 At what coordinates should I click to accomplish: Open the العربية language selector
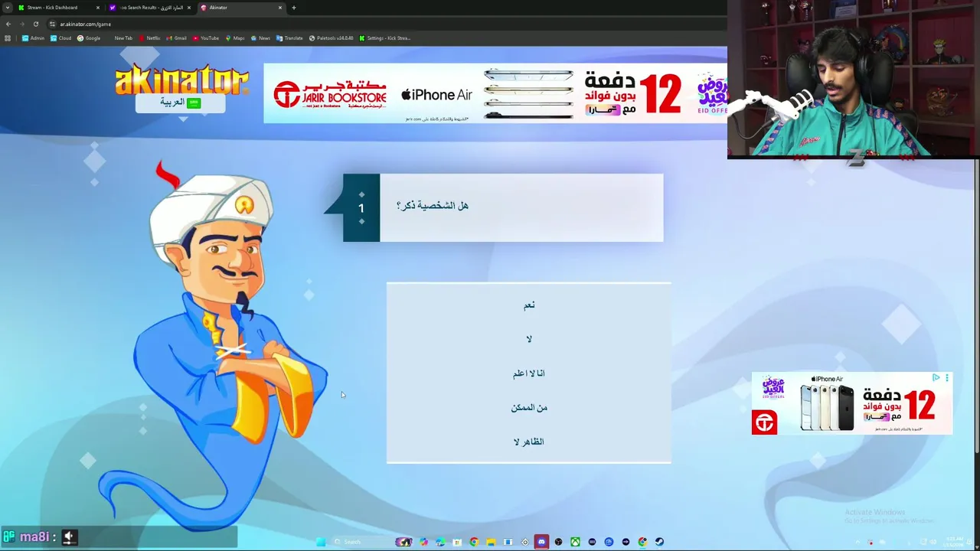pos(181,103)
